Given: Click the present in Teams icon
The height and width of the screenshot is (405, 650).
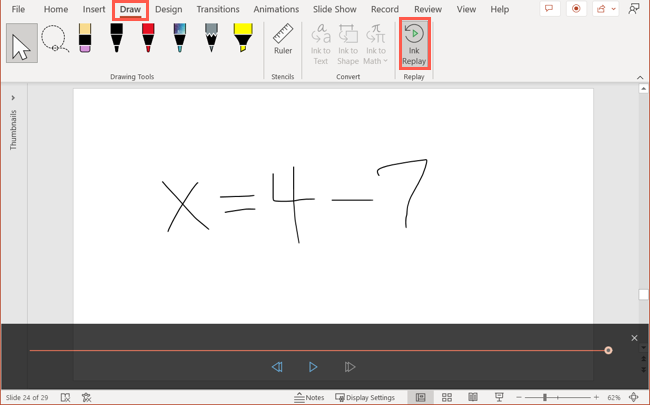Looking at the screenshot, I should coord(634,9).
